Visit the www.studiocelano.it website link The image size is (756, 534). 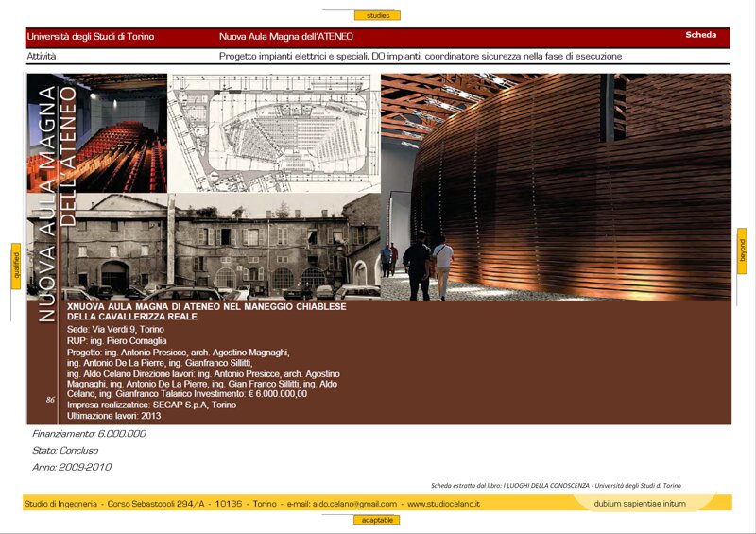(x=443, y=504)
